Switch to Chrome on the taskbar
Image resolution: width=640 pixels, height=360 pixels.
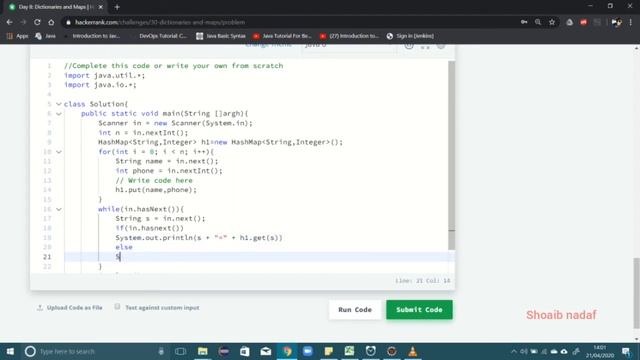coord(287,351)
